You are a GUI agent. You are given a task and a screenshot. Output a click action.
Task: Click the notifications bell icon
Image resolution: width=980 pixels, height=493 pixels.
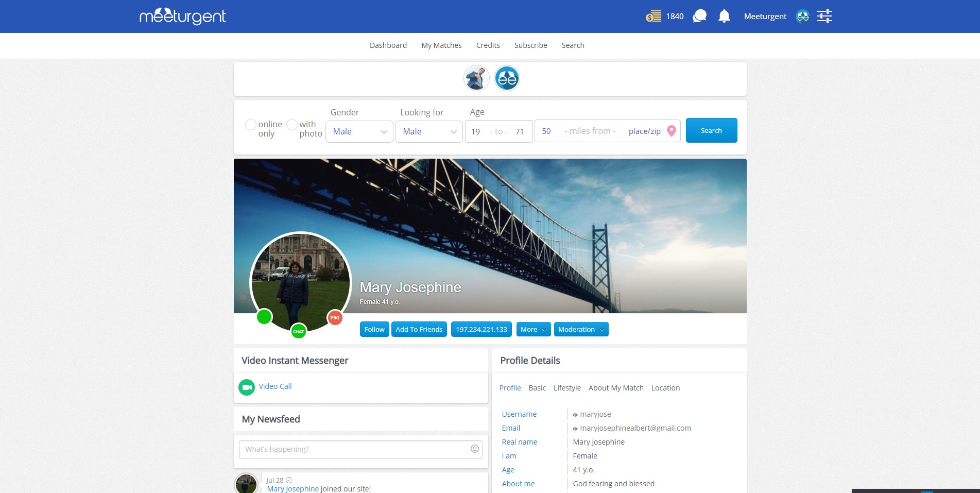coord(724,16)
